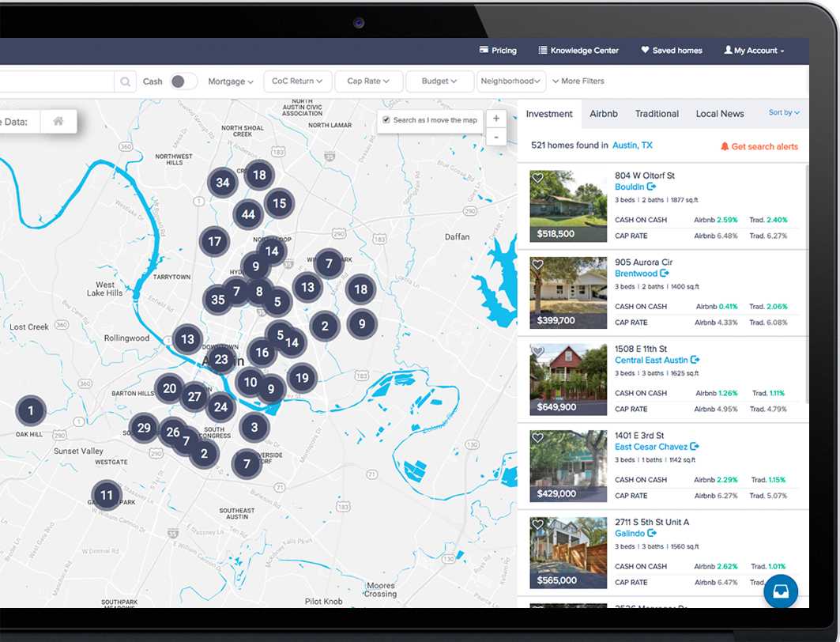
Task: Open the 1508 E 11th St thumbnail
Action: coord(568,380)
